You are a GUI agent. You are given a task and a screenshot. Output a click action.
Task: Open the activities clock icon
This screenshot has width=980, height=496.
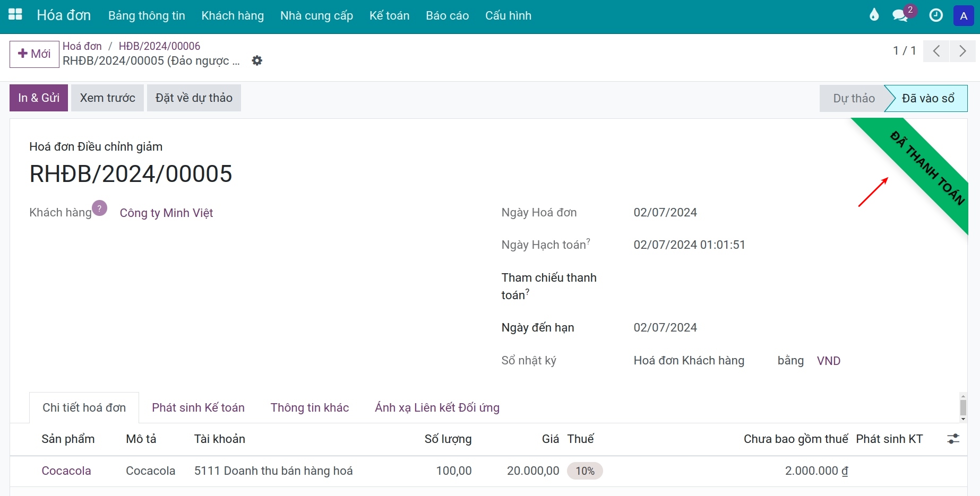(x=936, y=15)
